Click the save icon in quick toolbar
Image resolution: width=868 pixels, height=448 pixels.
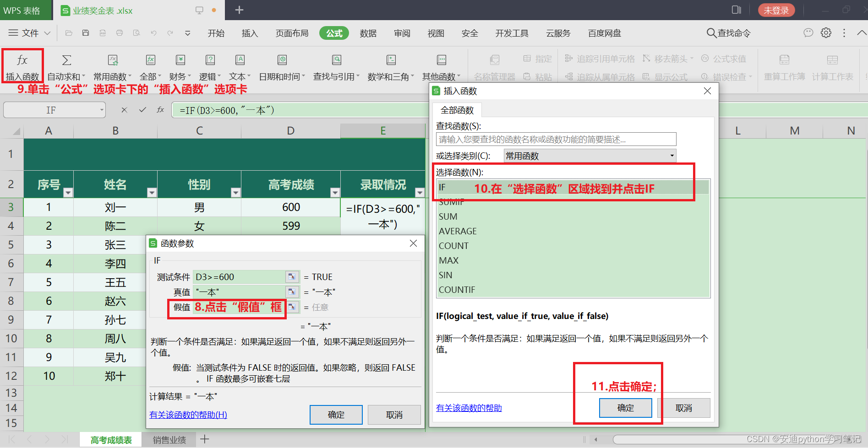point(86,33)
